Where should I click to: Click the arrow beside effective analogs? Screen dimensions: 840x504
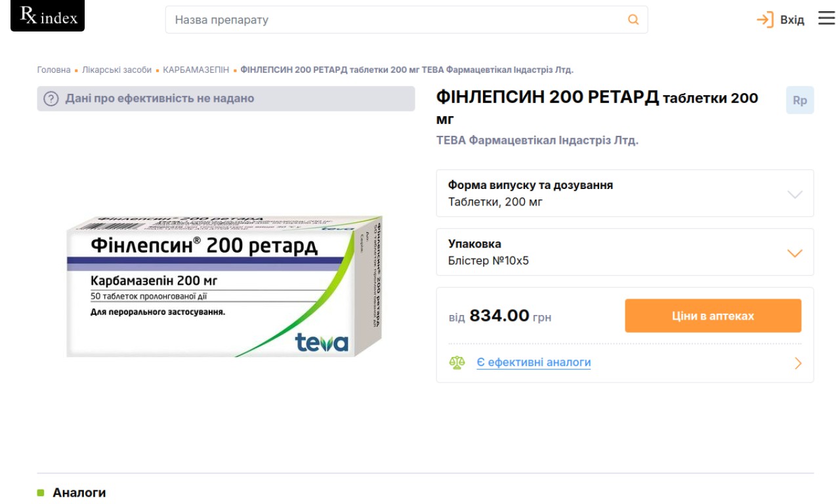pyautogui.click(x=798, y=363)
